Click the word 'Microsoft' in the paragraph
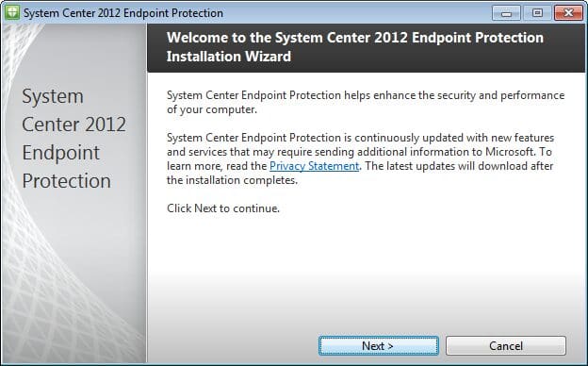 coord(510,152)
